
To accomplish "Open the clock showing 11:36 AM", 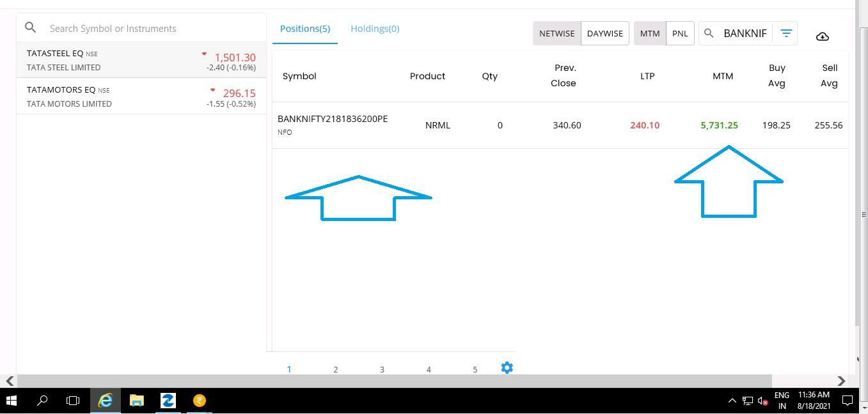I will pyautogui.click(x=814, y=401).
